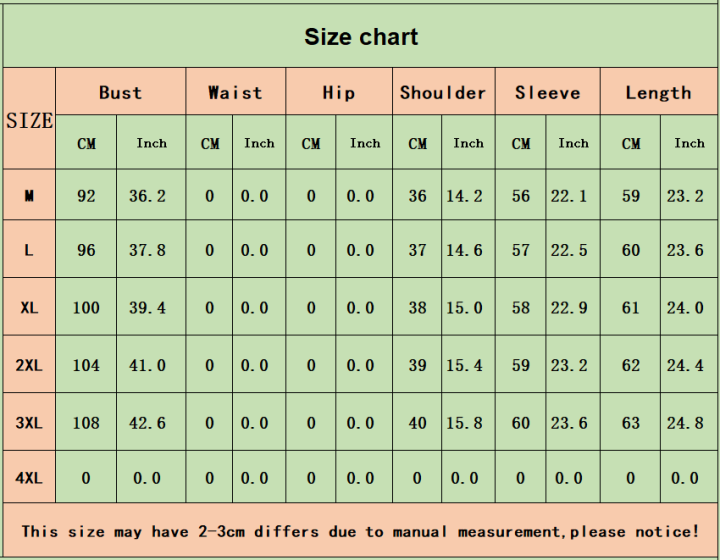720x560 pixels.
Task: Click length value '61' in XL row
Action: pyautogui.click(x=630, y=308)
